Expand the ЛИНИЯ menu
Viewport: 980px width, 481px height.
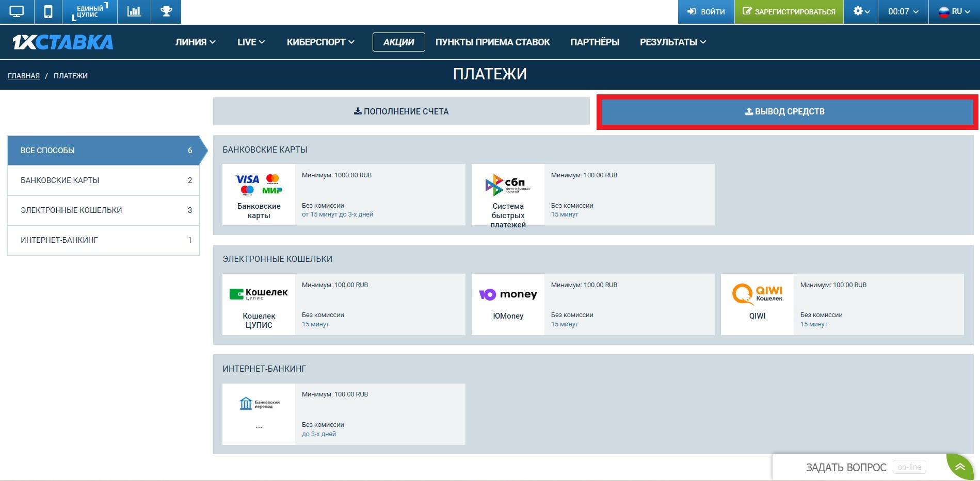(196, 42)
